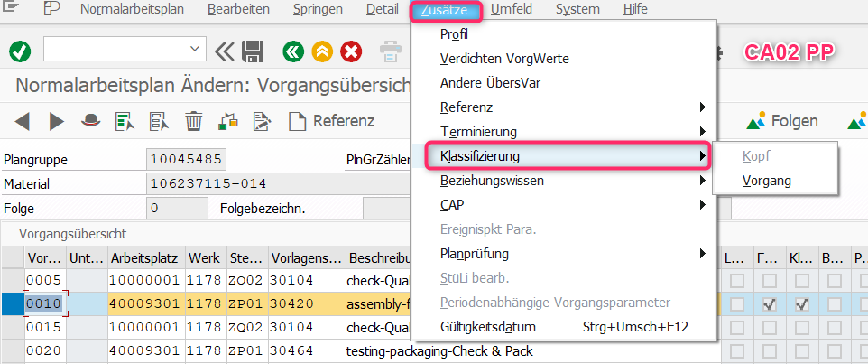Click the Referenz toolbar button
The height and width of the screenshot is (364, 868).
[x=331, y=121]
